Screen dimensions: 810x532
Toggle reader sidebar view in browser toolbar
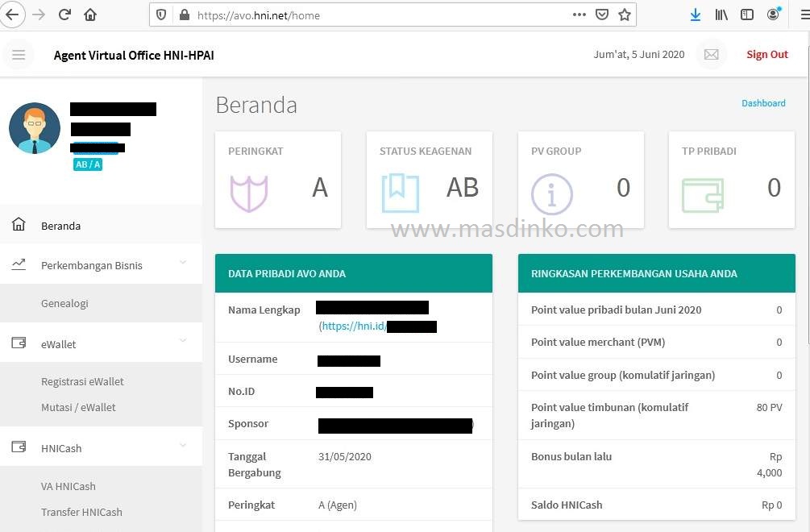tap(746, 14)
